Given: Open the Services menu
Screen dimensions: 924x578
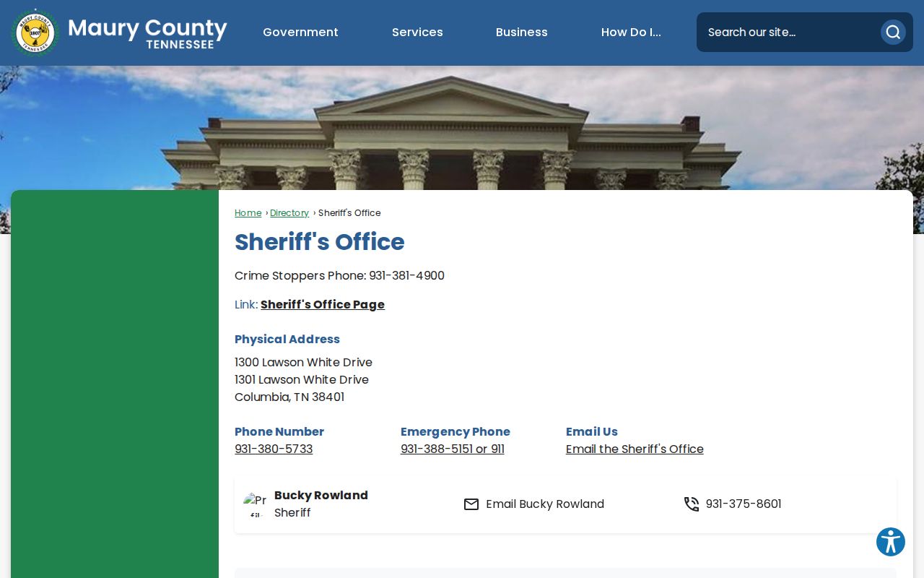Looking at the screenshot, I should click(x=417, y=33).
